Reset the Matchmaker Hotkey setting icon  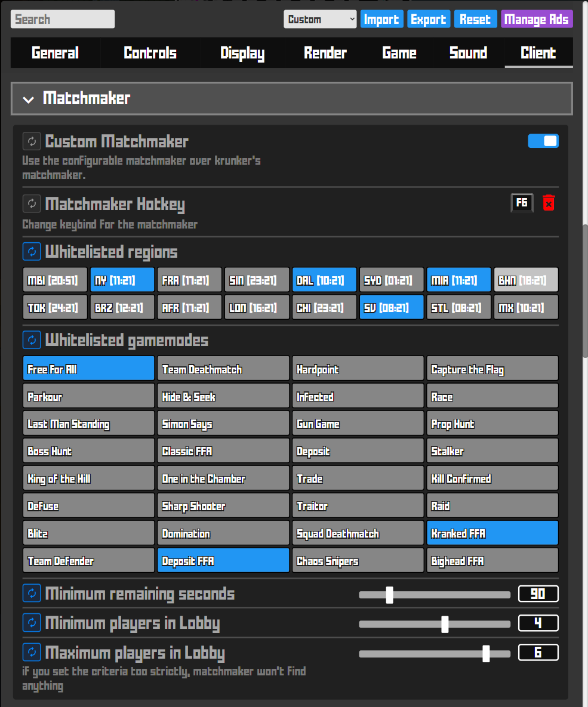(x=32, y=204)
